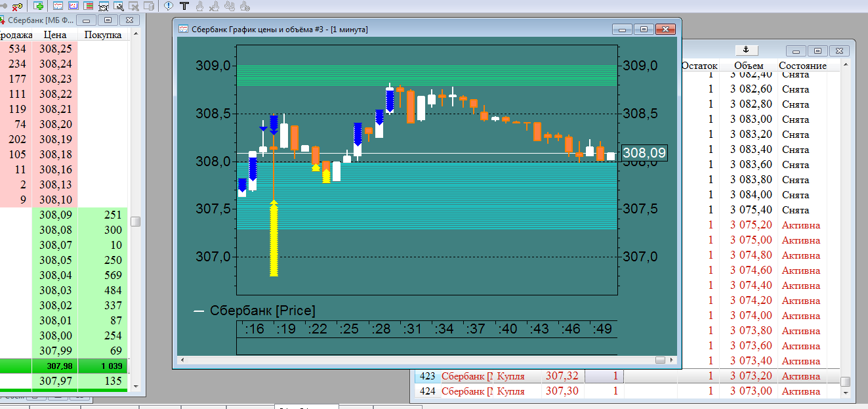
Task: Click the red-green striped table toolbar icon
Action: point(88,6)
